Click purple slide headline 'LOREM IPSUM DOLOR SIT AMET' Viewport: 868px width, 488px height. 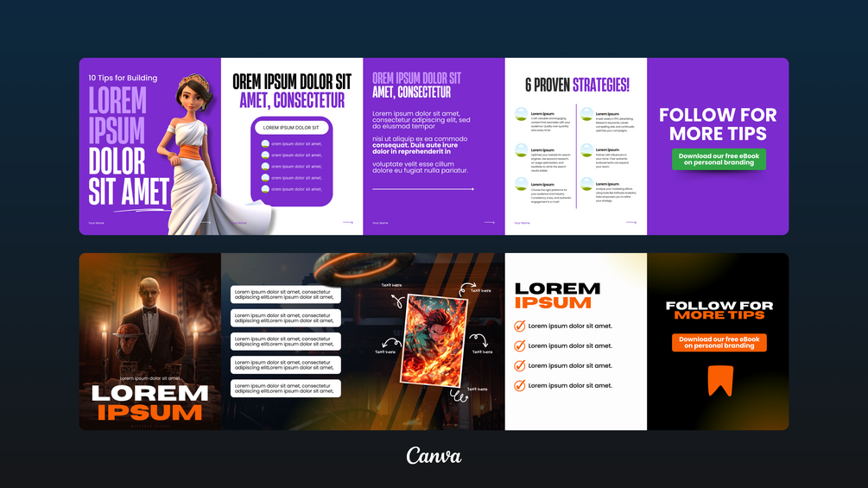coord(129,146)
